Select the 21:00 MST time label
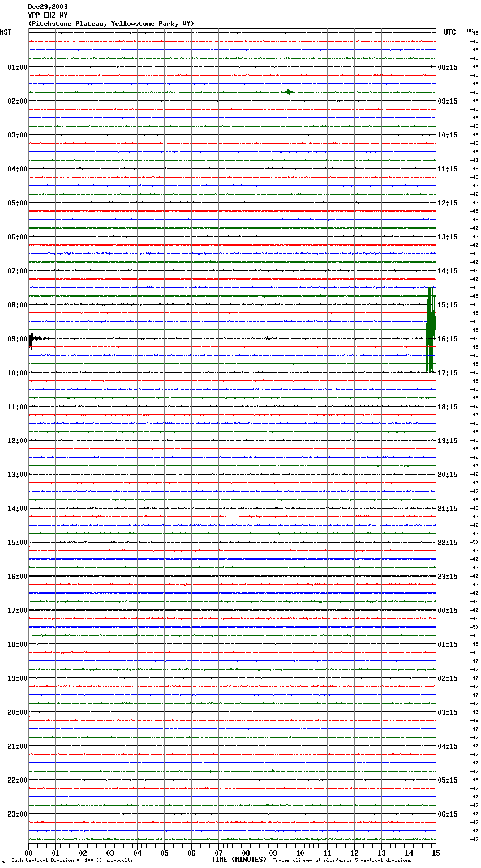Image resolution: width=481 pixels, height=868 pixels. pyautogui.click(x=17, y=746)
